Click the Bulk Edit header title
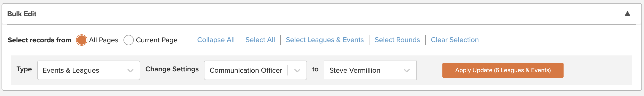Viewport: 644px width, 96px height. (x=22, y=14)
